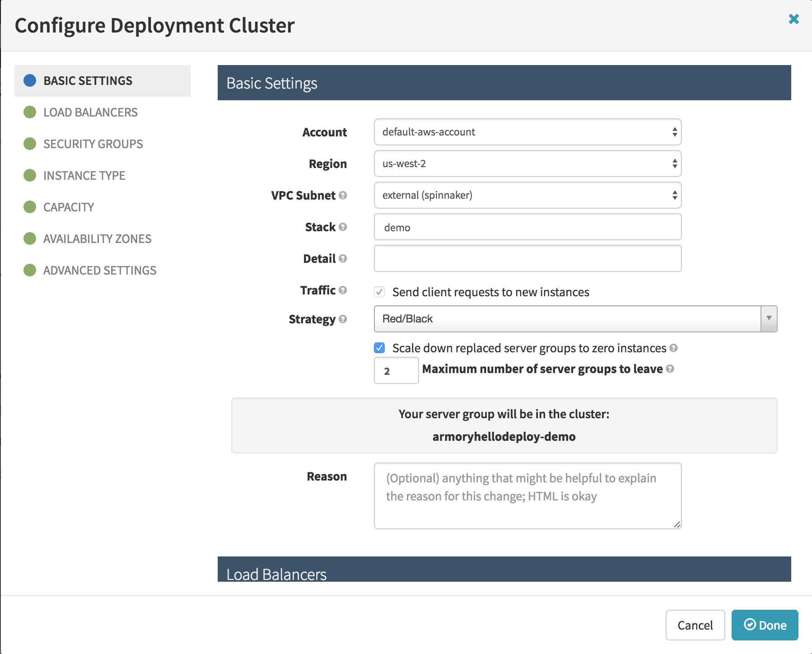Click help icon beside Detail label

(x=343, y=258)
